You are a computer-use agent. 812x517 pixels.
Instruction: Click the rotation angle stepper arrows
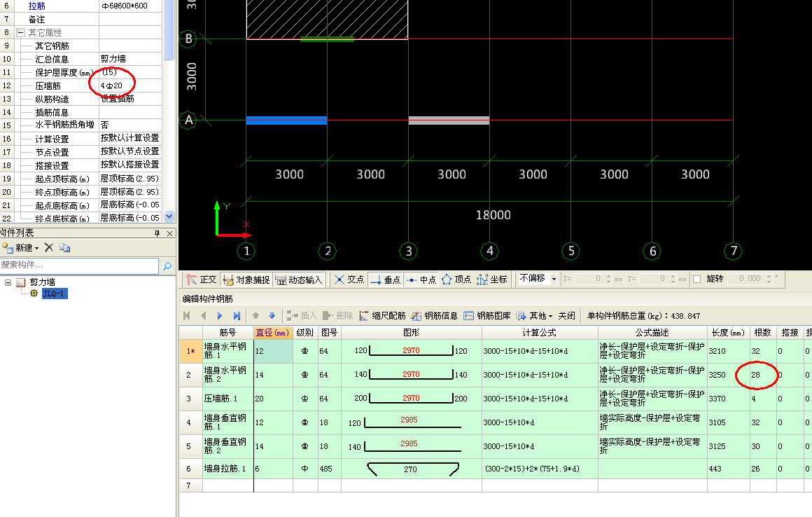[769, 280]
